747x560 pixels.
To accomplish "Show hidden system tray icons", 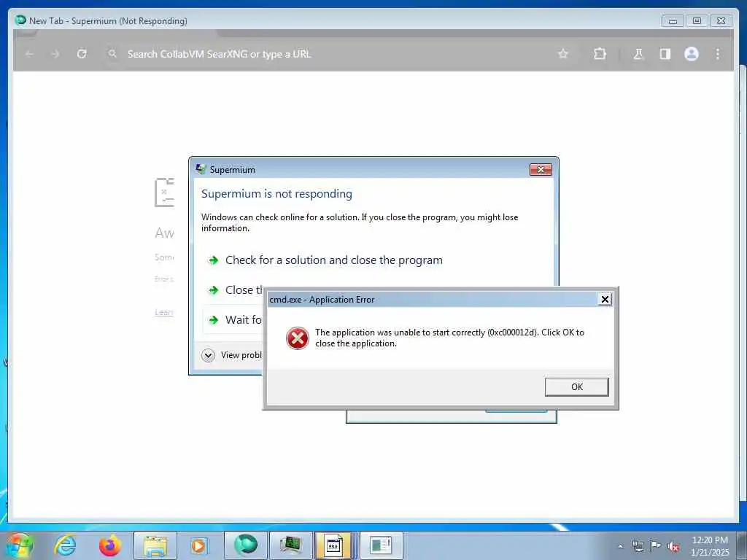I will (620, 546).
